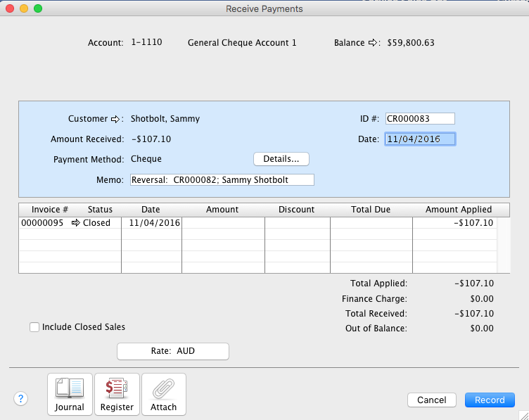The width and height of the screenshot is (529, 420).
Task: Cancel the payment entry
Action: (x=431, y=400)
